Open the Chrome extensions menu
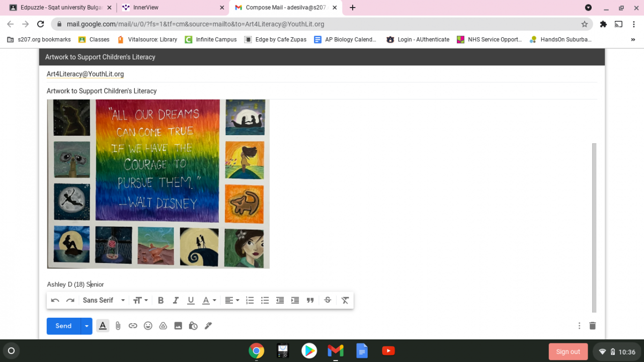This screenshot has height=362, width=644. [x=603, y=24]
